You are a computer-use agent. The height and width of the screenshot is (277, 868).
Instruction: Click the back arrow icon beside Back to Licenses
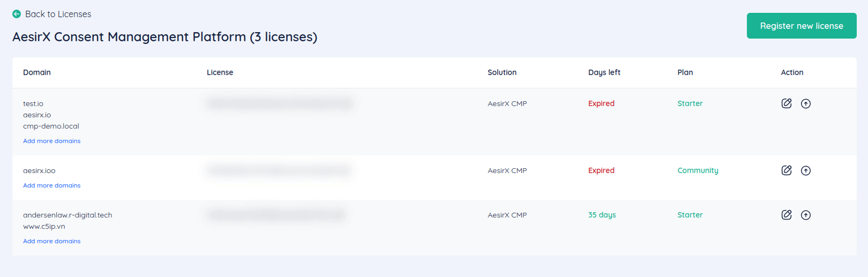17,14
